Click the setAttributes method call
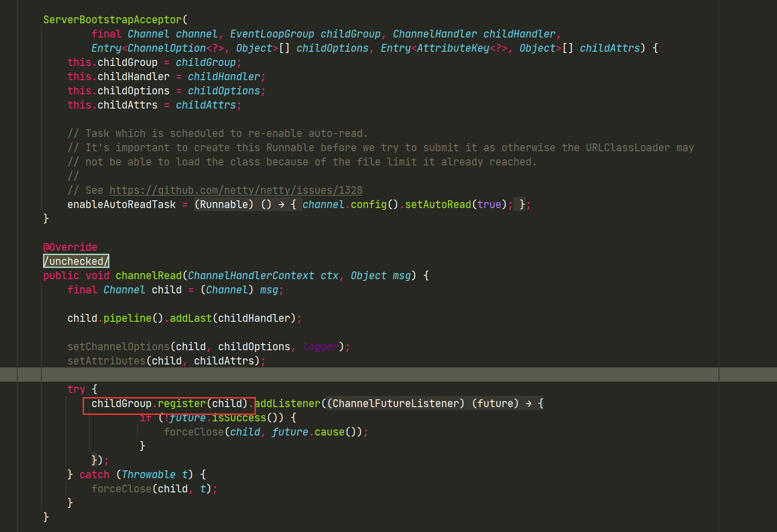The height and width of the screenshot is (532, 777). point(106,361)
